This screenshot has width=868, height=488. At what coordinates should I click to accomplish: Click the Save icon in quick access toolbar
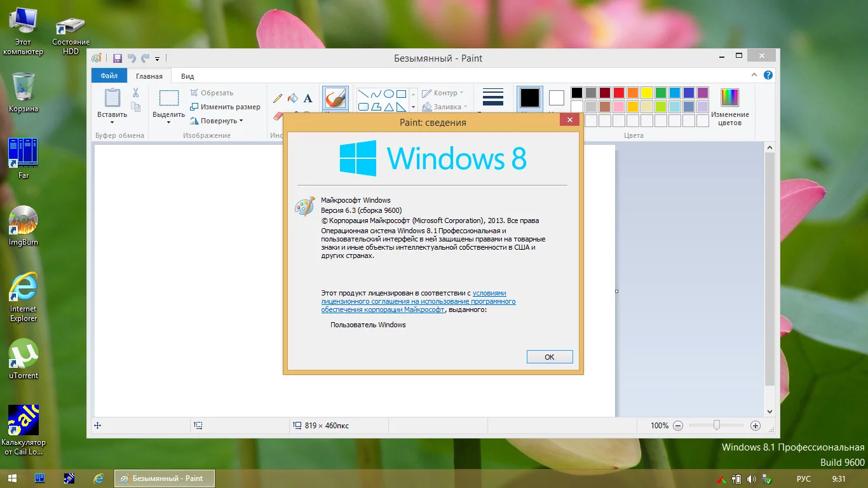118,58
